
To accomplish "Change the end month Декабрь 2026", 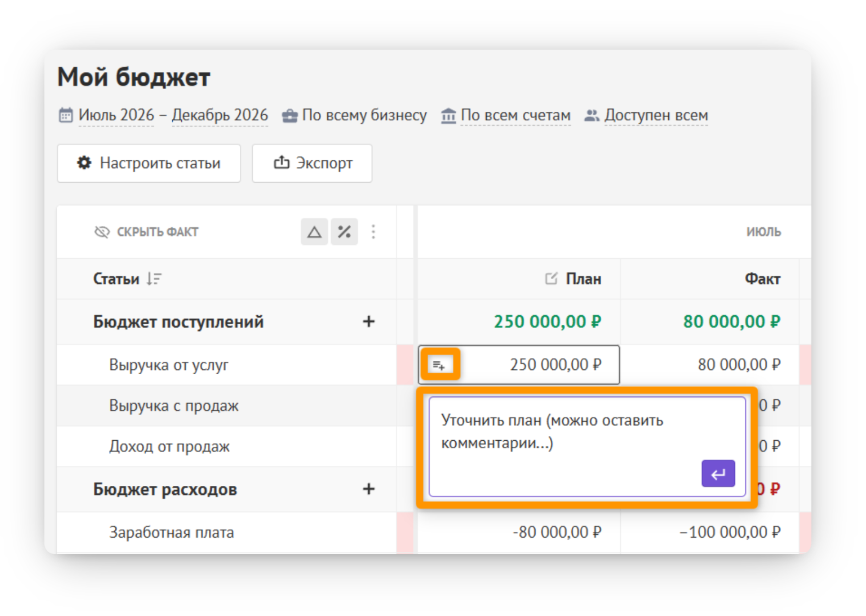I will (220, 115).
